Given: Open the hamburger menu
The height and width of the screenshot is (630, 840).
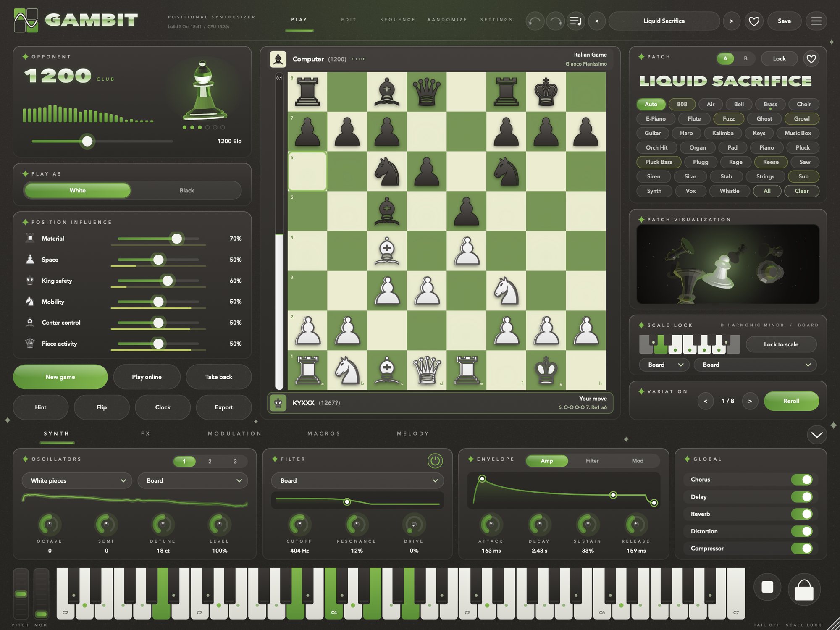Looking at the screenshot, I should [816, 21].
